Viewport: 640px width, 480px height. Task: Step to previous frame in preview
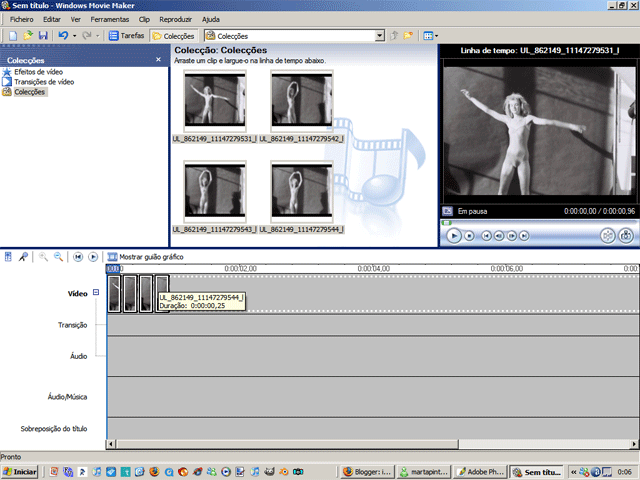499,236
